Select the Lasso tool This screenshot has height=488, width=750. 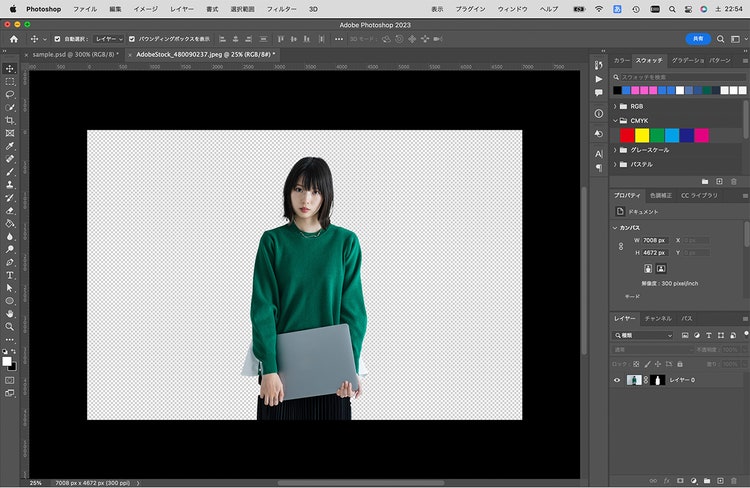(10, 95)
